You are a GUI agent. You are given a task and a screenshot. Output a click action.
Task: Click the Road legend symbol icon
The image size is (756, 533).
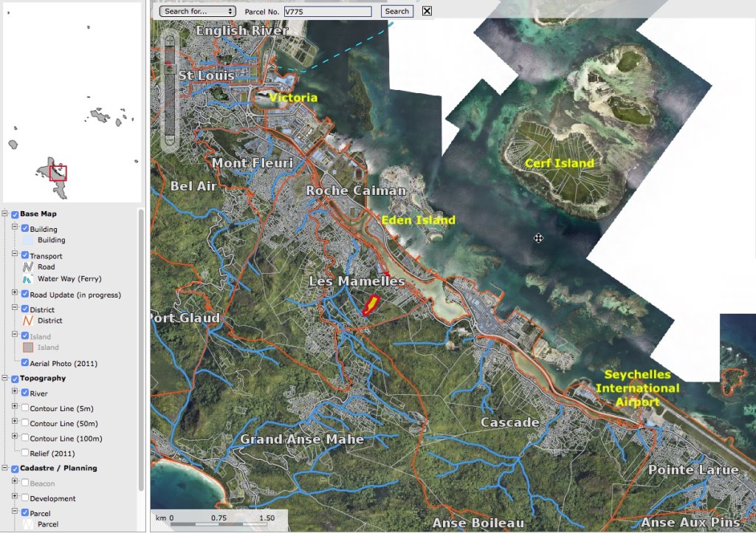(28, 266)
